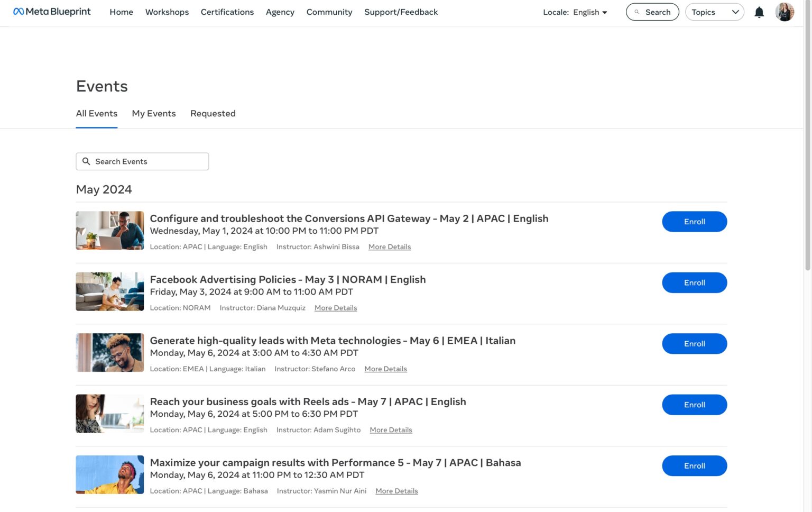Open the user profile avatar
This screenshot has height=512, width=812.
tap(784, 12)
